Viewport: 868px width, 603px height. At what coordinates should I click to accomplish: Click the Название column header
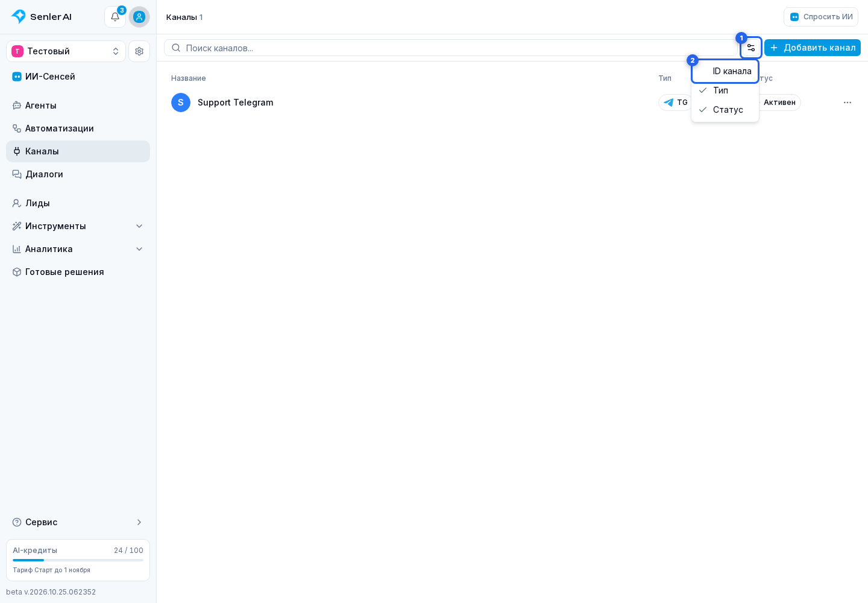[x=189, y=78]
